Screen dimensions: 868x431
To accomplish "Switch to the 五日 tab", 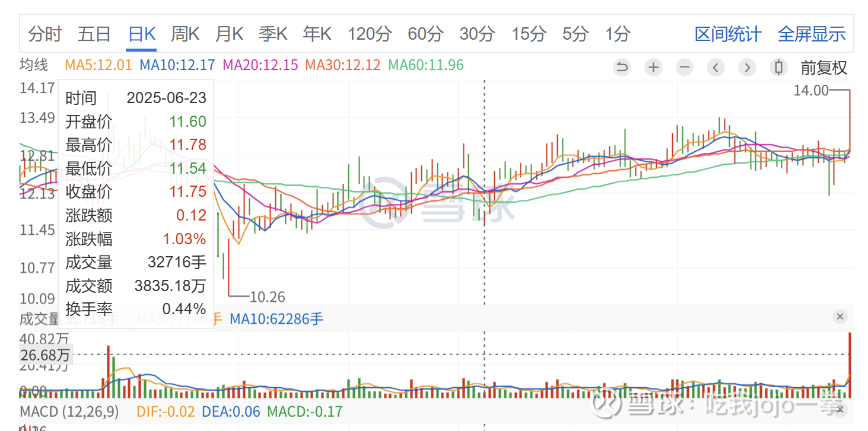I will click(x=94, y=34).
